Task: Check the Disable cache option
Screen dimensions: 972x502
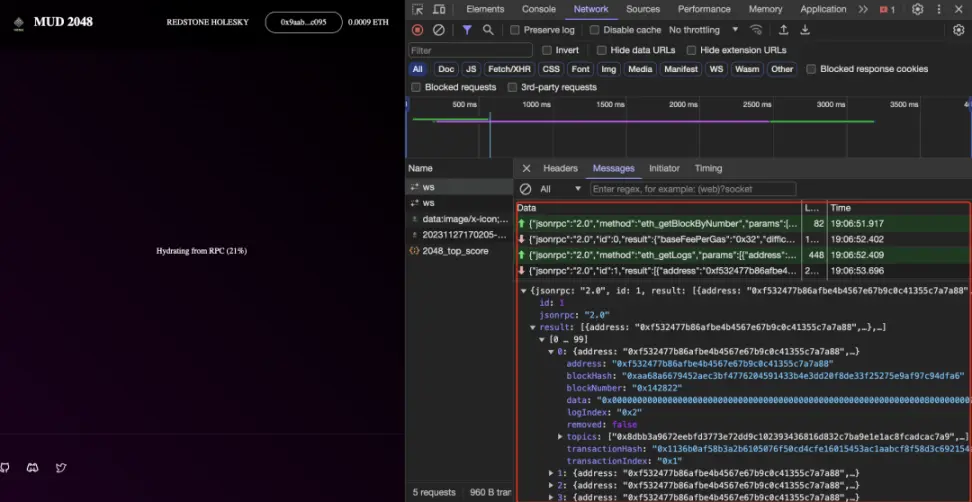Action: 594,30
